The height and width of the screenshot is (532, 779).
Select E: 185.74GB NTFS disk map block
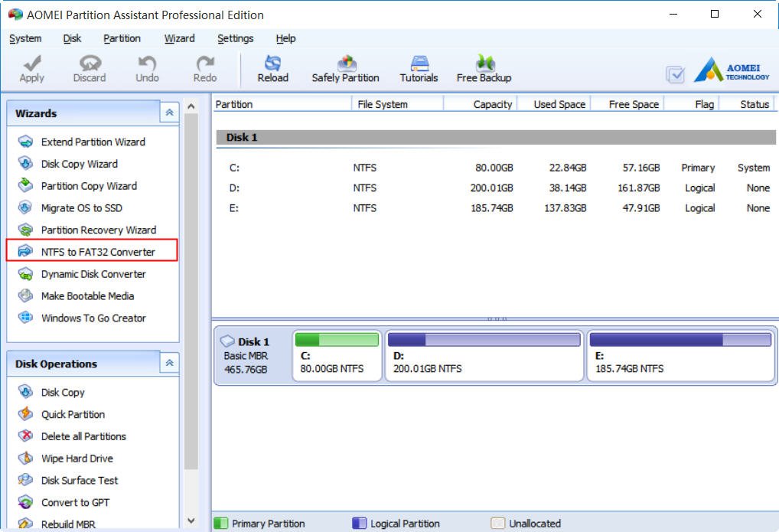pos(680,355)
